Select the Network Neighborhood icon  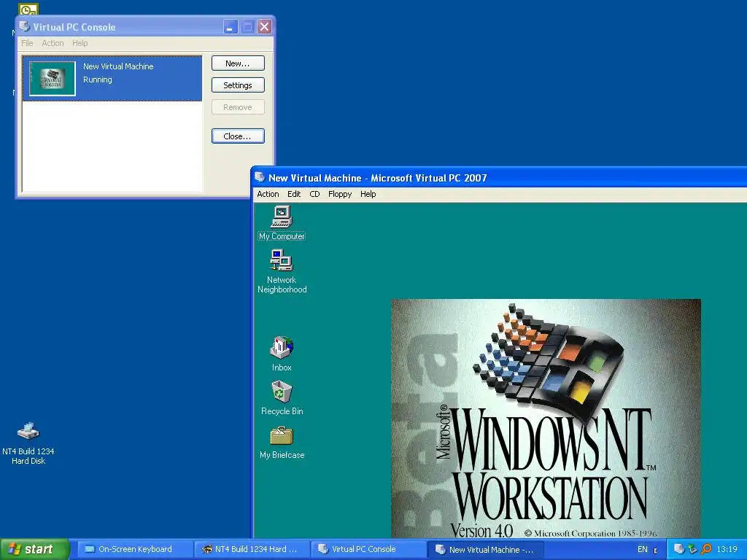[282, 271]
